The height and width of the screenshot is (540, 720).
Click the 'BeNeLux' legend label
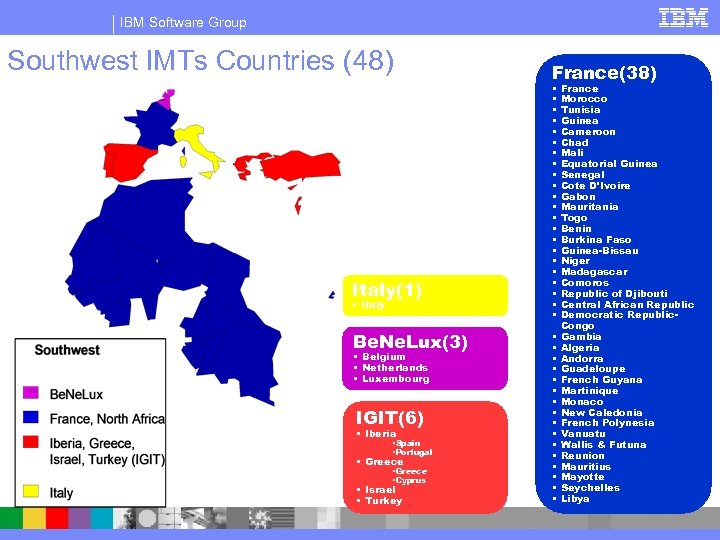click(x=76, y=394)
